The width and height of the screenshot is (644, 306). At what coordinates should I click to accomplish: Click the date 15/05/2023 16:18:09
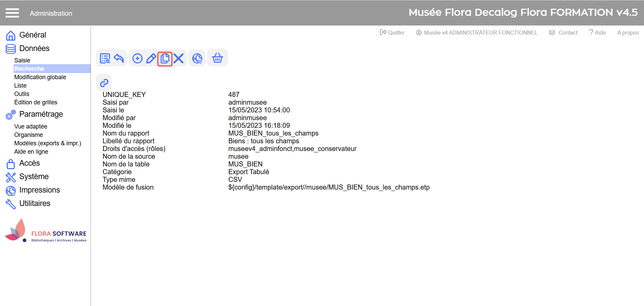coord(259,125)
